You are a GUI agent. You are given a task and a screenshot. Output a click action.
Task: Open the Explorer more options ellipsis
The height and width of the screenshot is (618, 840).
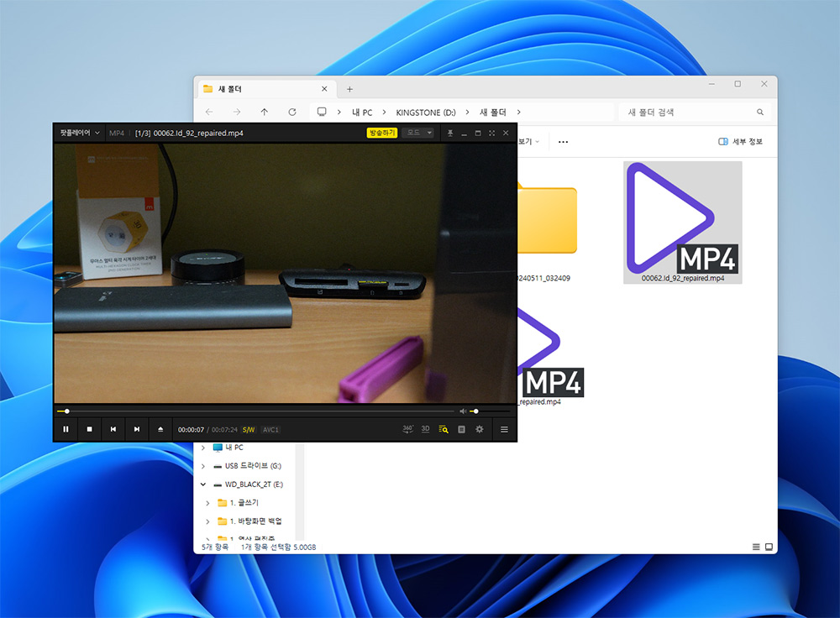coord(563,142)
